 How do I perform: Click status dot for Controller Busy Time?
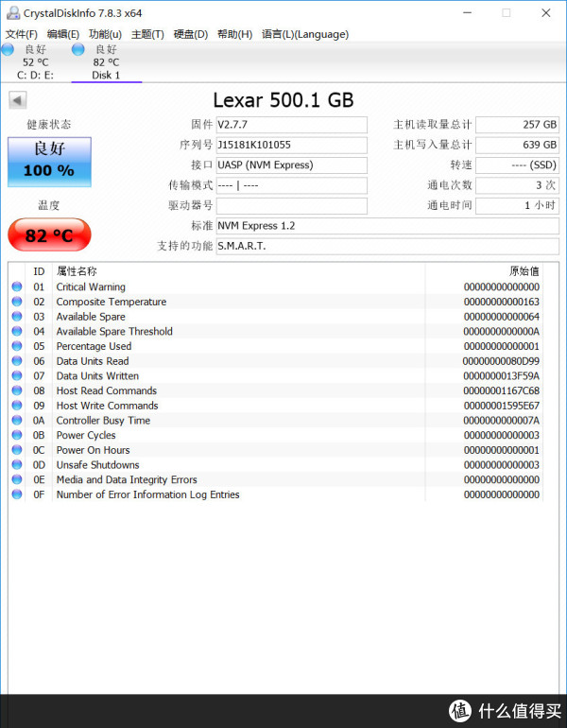[17, 420]
